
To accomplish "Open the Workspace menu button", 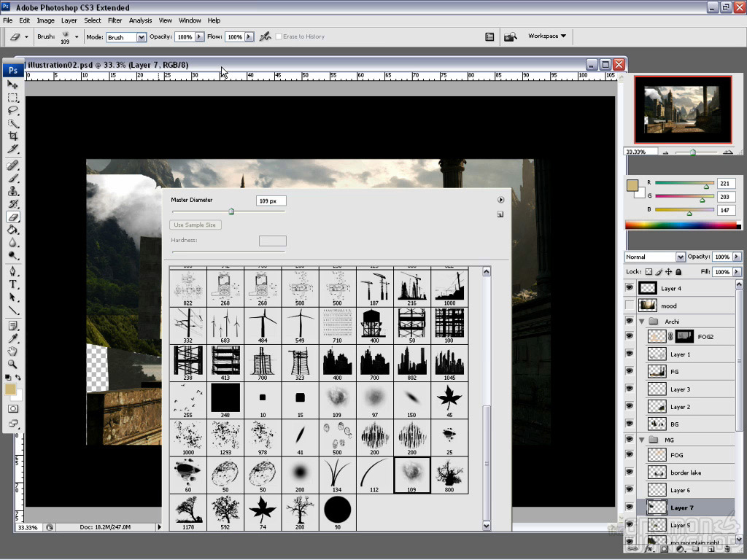I will [547, 36].
